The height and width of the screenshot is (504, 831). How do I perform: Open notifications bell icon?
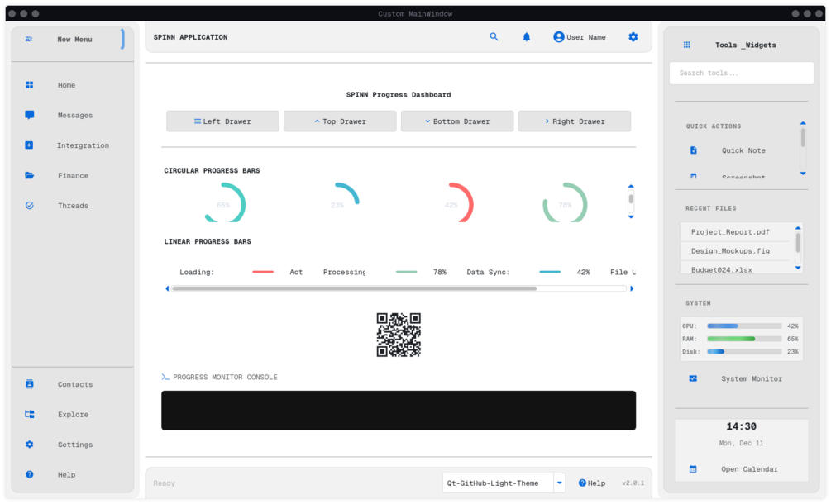(x=526, y=37)
